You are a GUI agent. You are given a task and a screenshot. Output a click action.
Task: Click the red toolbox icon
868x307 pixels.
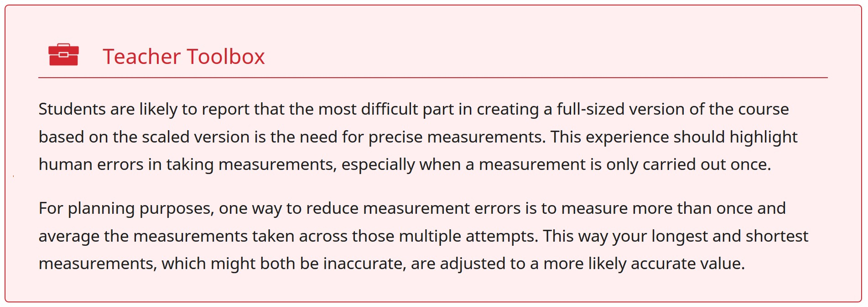63,55
